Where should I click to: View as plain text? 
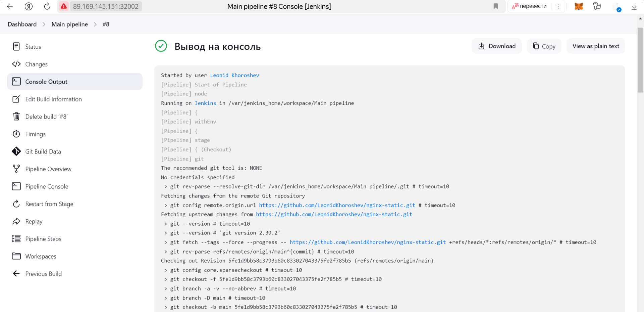coord(596,46)
